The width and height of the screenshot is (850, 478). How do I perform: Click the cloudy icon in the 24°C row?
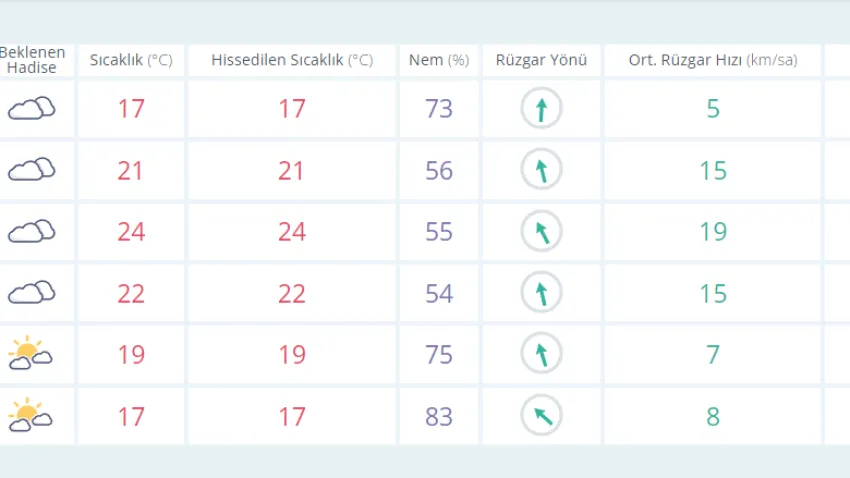(x=32, y=232)
